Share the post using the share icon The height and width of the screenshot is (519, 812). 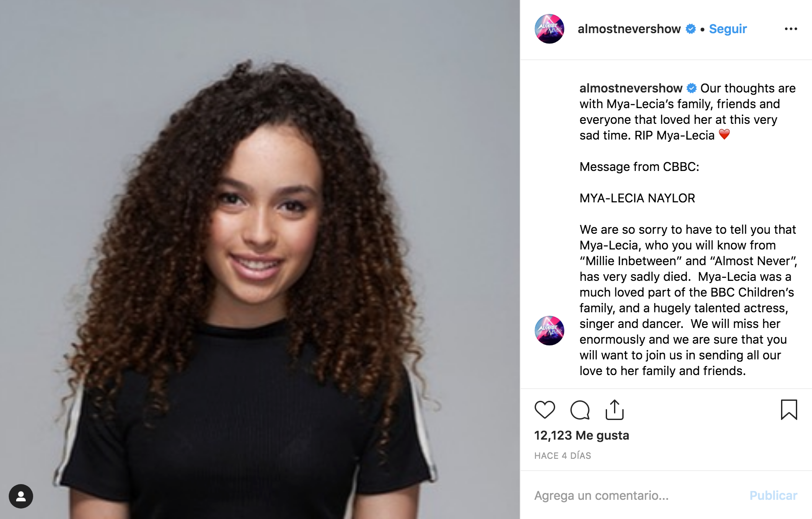[614, 410]
